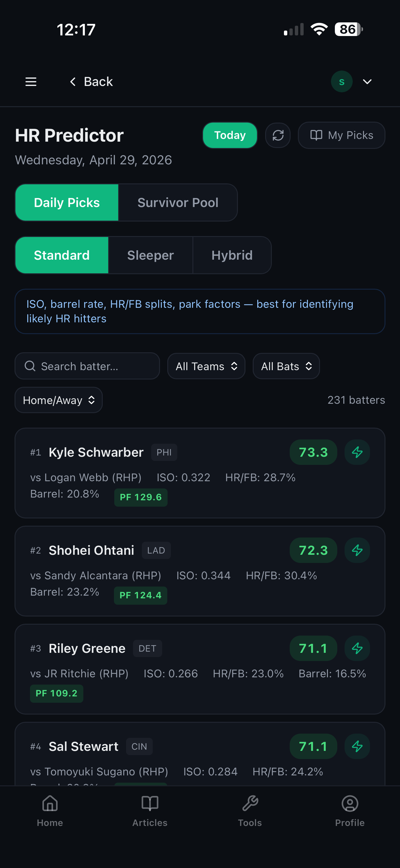400x868 pixels.
Task: Click into the Search batter field
Action: click(x=87, y=366)
